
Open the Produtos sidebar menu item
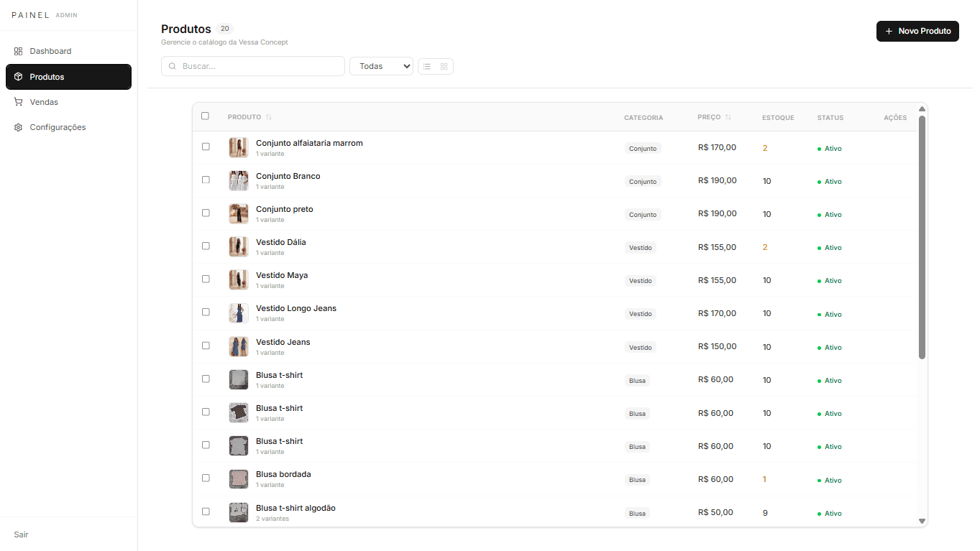pos(68,77)
